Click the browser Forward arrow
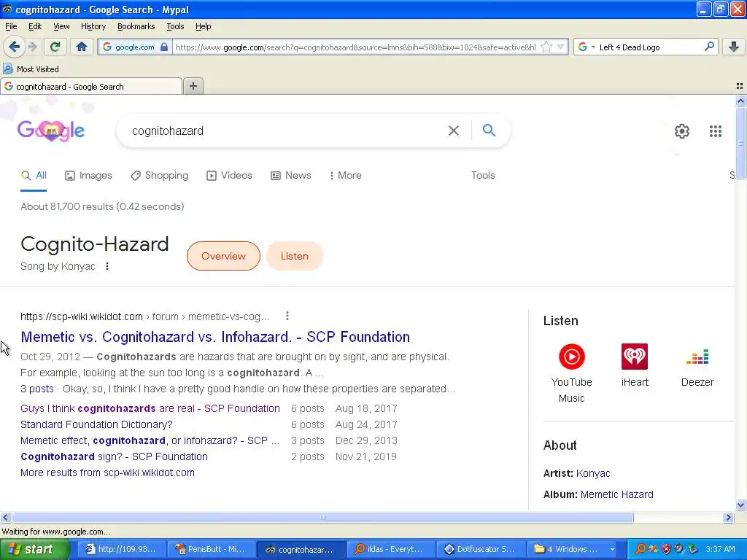Screen dimensions: 747x560 coord(32,47)
